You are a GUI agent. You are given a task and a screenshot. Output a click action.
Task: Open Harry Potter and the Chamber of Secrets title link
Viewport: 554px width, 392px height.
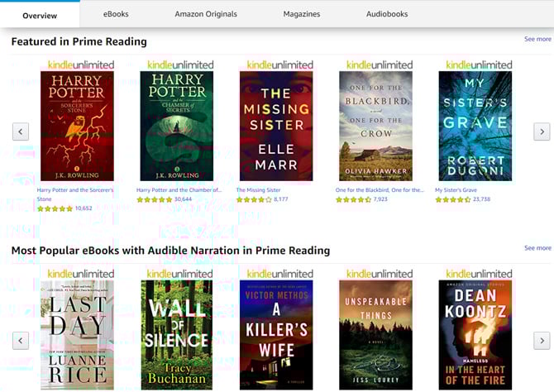(179, 190)
